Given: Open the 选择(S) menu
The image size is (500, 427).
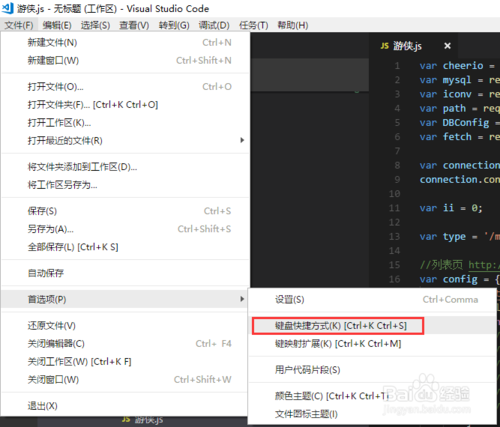Looking at the screenshot, I should point(95,25).
